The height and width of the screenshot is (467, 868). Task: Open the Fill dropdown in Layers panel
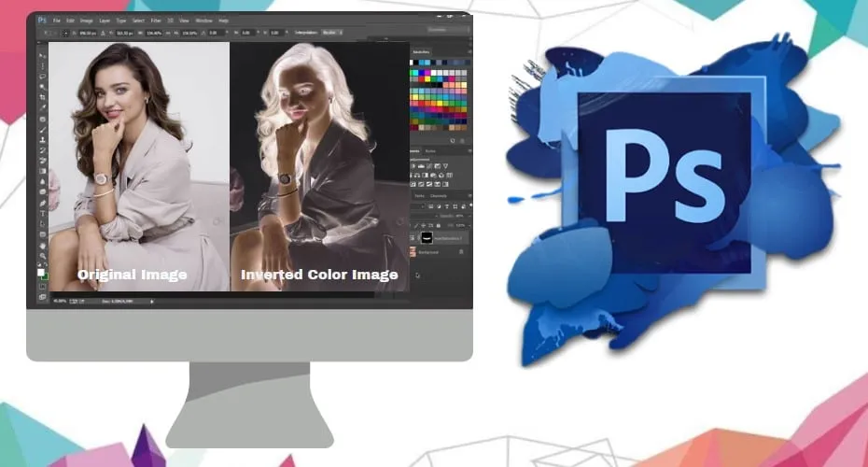coord(469,226)
